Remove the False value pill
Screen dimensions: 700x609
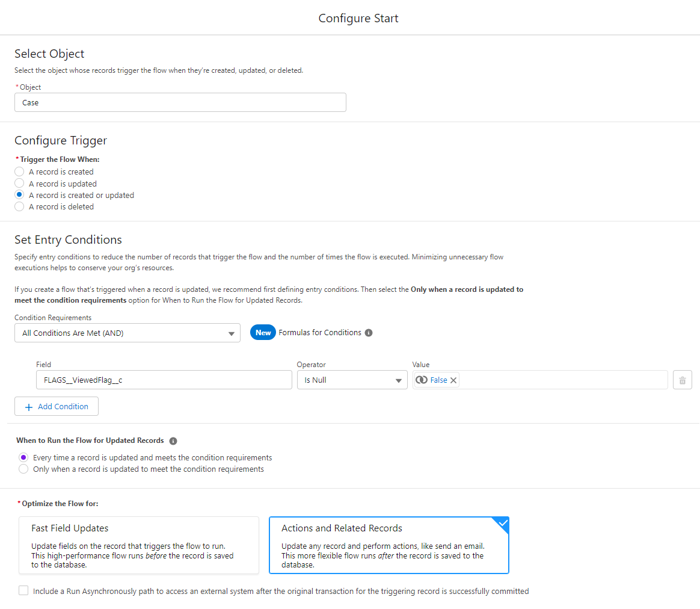(x=453, y=380)
